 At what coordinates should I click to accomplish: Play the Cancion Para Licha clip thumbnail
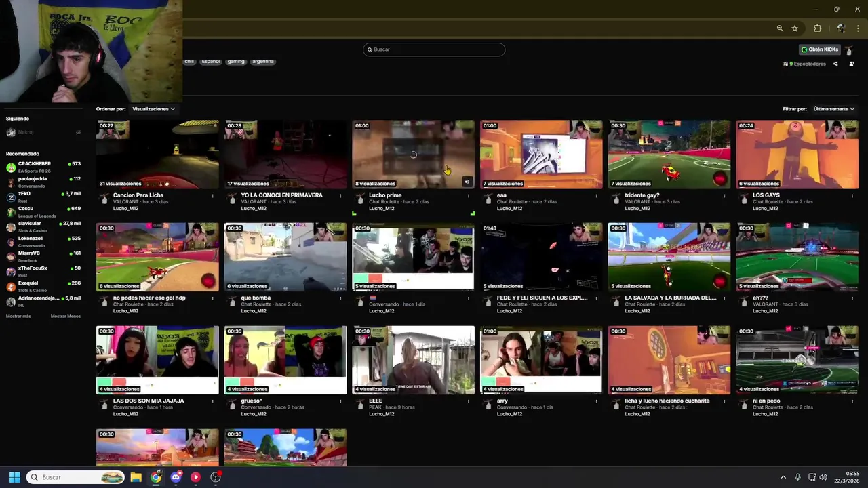coord(157,155)
